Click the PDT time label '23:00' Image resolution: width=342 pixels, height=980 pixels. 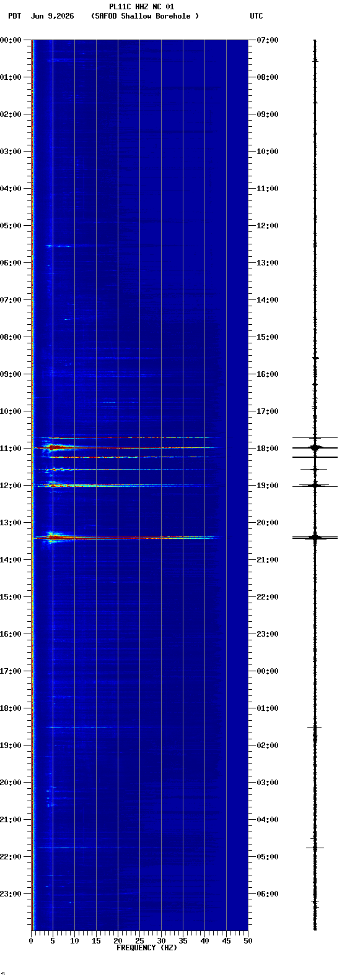pos(11,894)
